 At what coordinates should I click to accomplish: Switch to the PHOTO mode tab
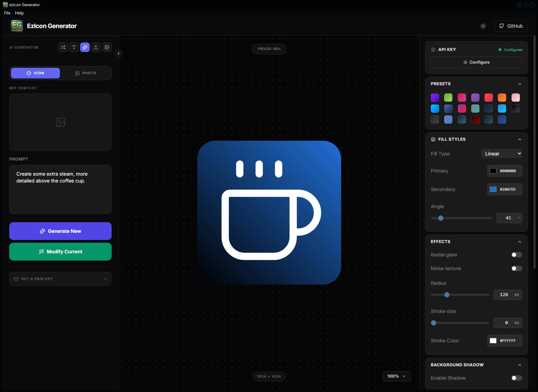click(x=86, y=73)
